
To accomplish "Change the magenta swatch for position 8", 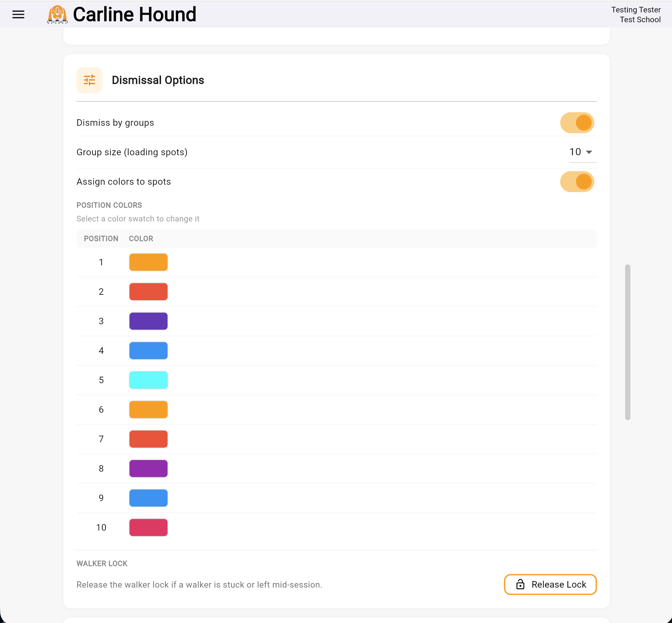I will point(148,468).
